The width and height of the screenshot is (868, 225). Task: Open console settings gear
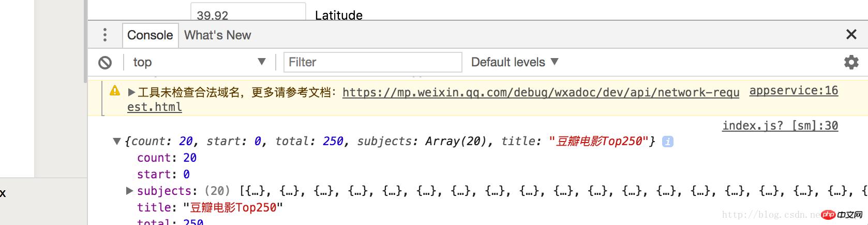click(851, 62)
